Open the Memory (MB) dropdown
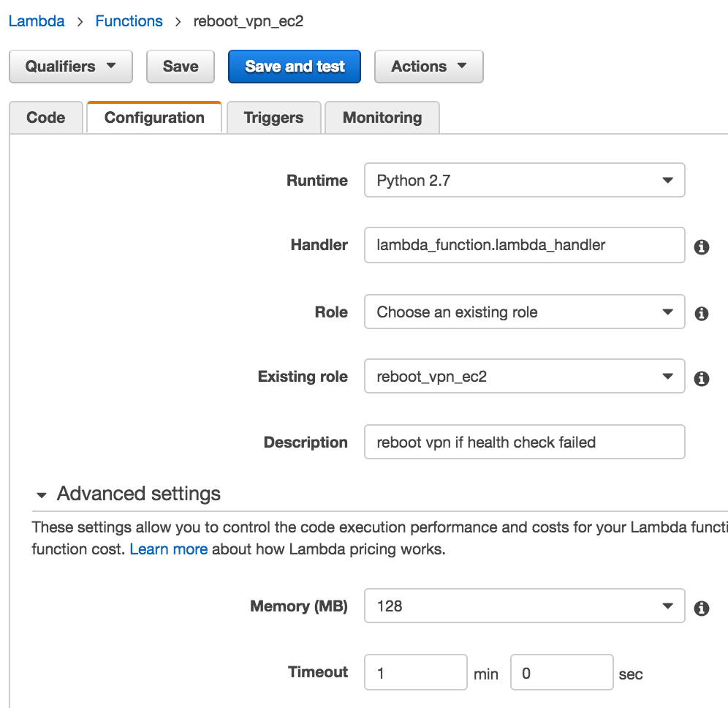This screenshot has height=708, width=728. tap(524, 606)
